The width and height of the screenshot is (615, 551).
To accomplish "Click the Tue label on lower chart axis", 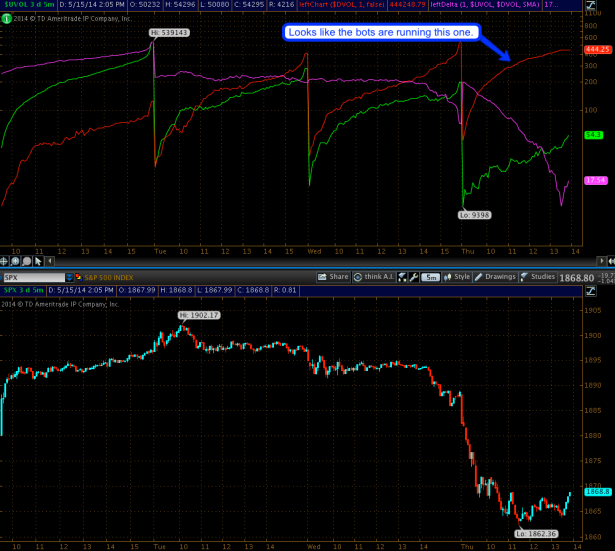I will click(159, 546).
